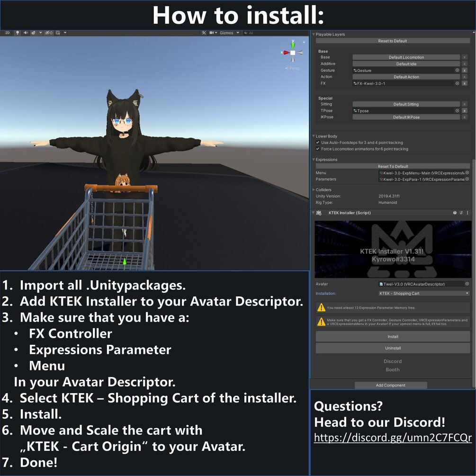Open object picker for FX layer

(457, 83)
